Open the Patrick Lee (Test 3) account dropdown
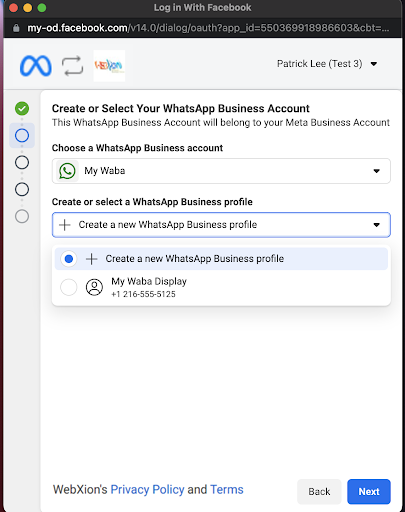The image size is (405, 512). tap(327, 64)
